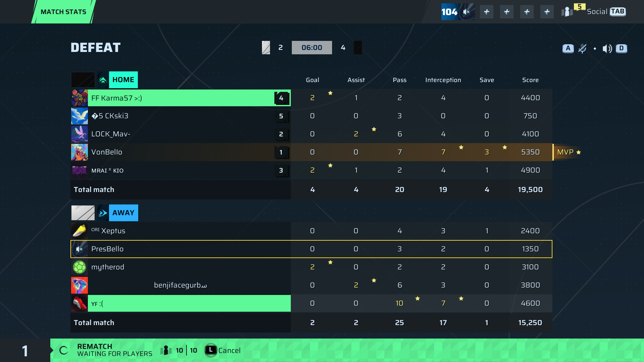Open the Social TAB menu
This screenshot has height=362, width=644.
click(x=606, y=12)
